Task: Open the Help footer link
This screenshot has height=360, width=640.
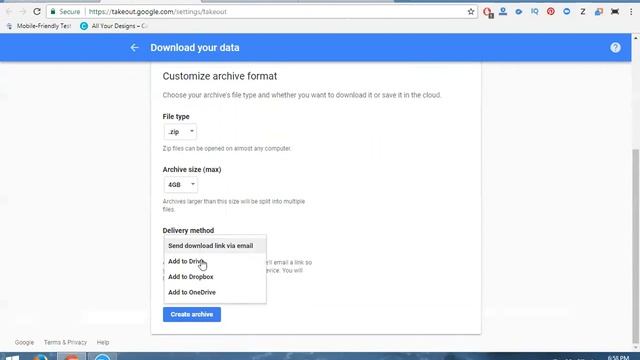Action: coord(103,342)
